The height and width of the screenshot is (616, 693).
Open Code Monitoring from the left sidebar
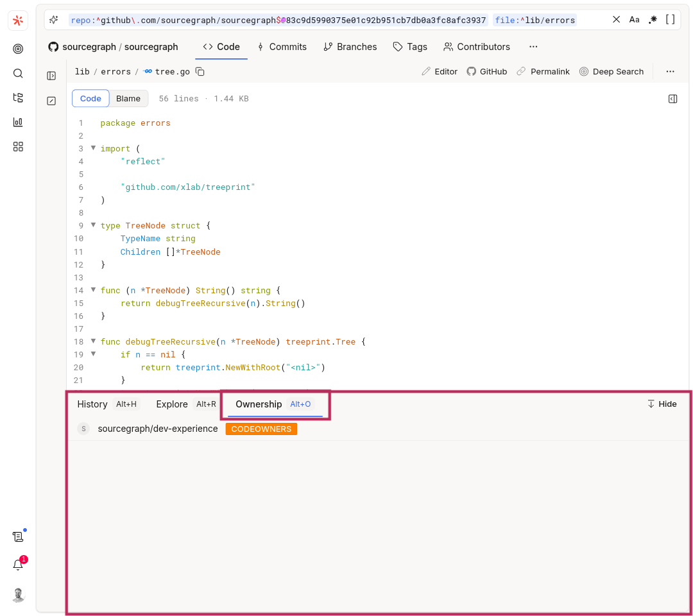[x=17, y=48]
